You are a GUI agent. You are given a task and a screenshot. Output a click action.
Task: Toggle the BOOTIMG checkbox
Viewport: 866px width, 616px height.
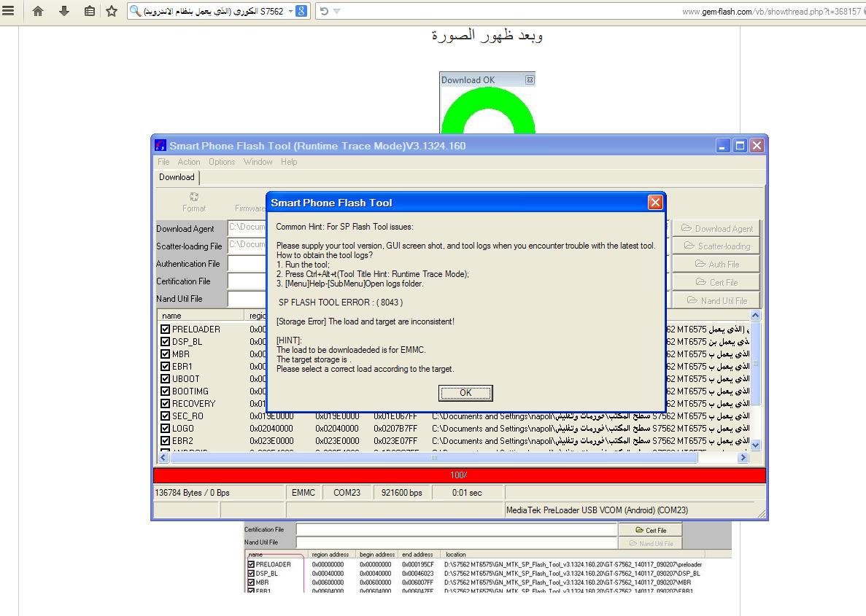[x=165, y=391]
